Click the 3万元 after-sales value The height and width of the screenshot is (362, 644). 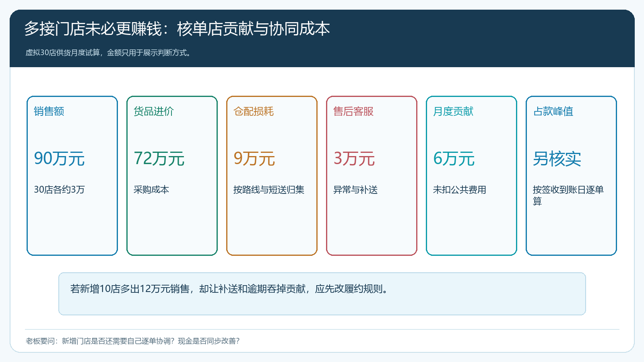354,158
